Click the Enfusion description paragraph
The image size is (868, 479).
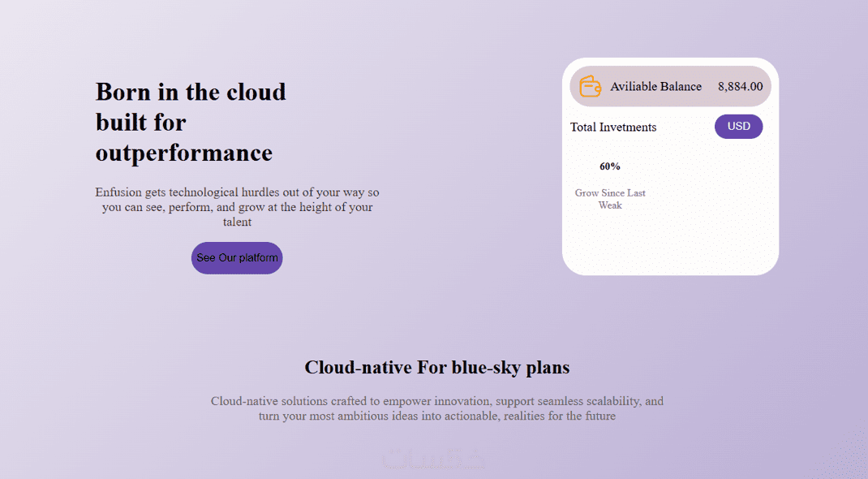coord(237,207)
